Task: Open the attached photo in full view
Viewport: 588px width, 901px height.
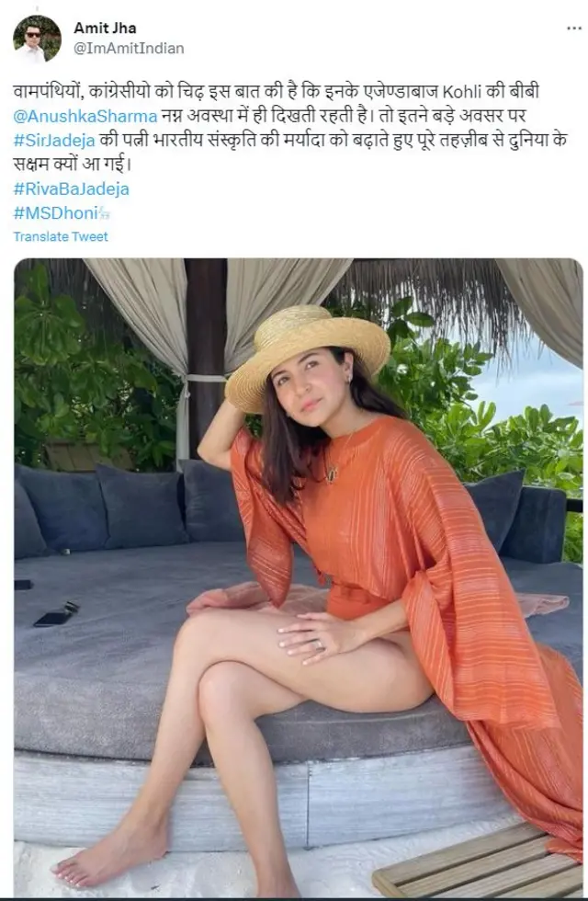Action: coord(298,577)
